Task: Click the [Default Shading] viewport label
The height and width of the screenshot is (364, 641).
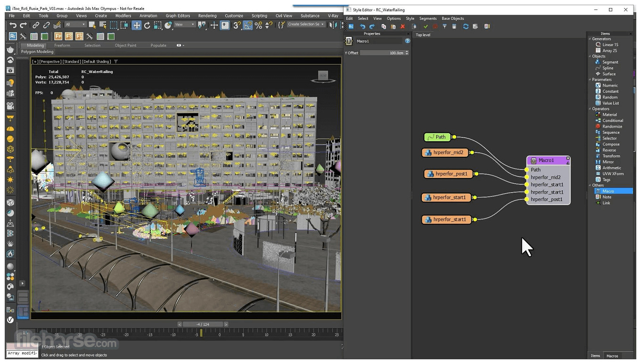Action: click(97, 62)
